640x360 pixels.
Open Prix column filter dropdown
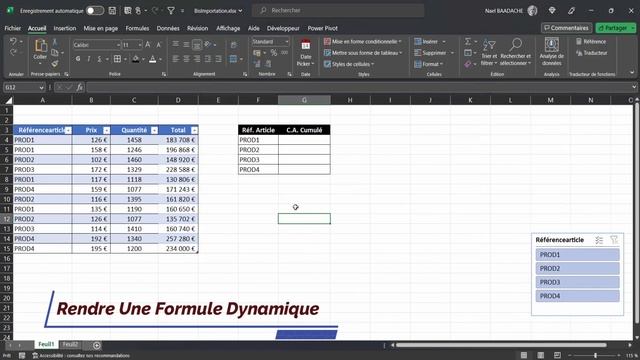click(x=107, y=130)
